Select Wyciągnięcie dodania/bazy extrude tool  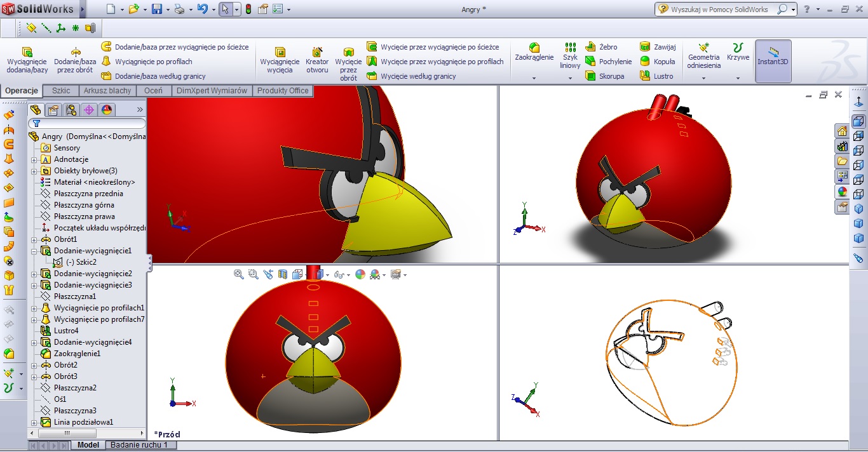(27, 61)
